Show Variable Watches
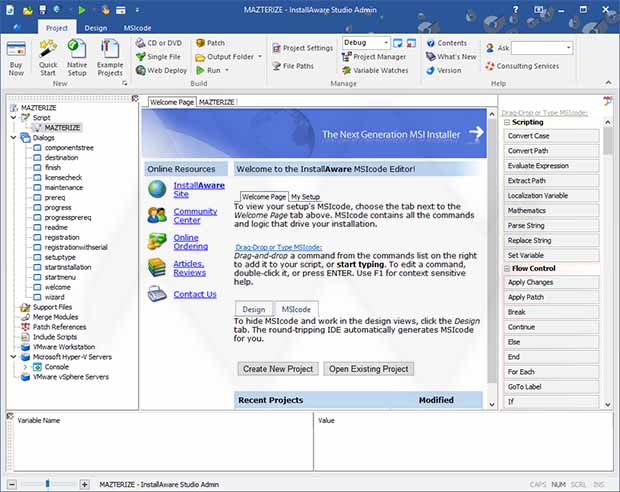Screen dimensions: 620x492 click(x=375, y=70)
